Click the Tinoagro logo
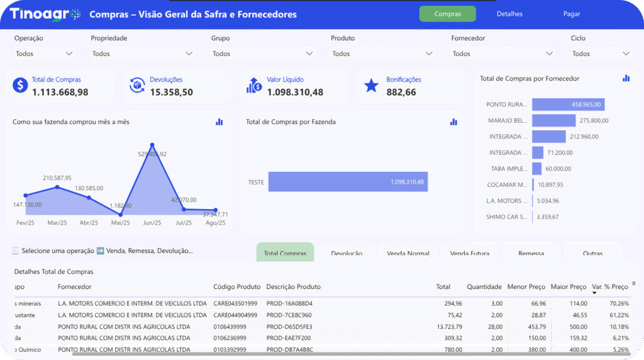The width and height of the screenshot is (644, 360). click(45, 14)
